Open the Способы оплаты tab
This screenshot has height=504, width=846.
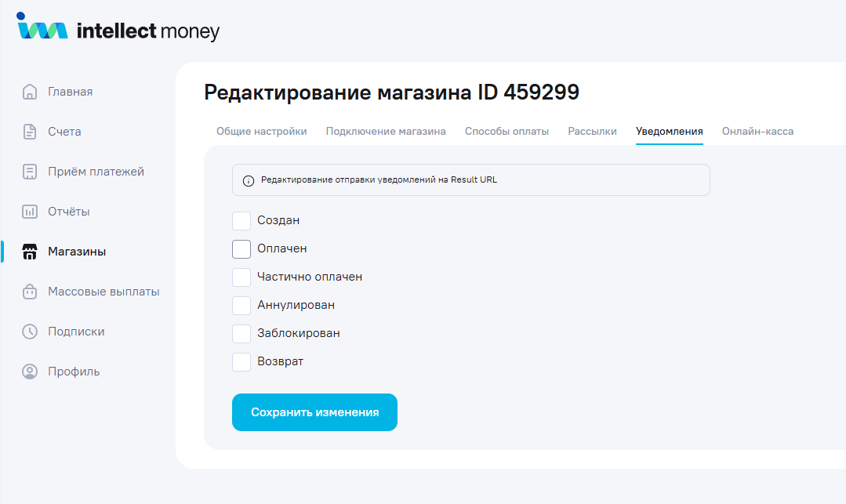507,132
